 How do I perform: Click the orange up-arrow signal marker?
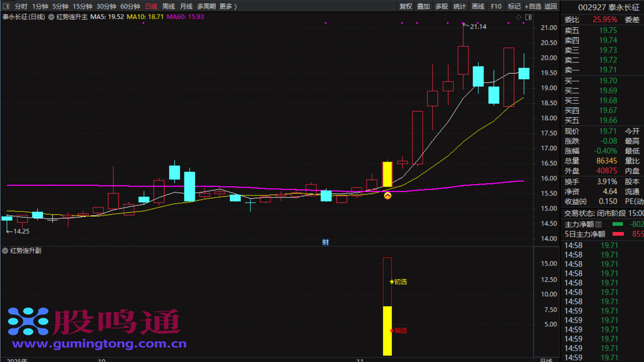click(x=387, y=196)
